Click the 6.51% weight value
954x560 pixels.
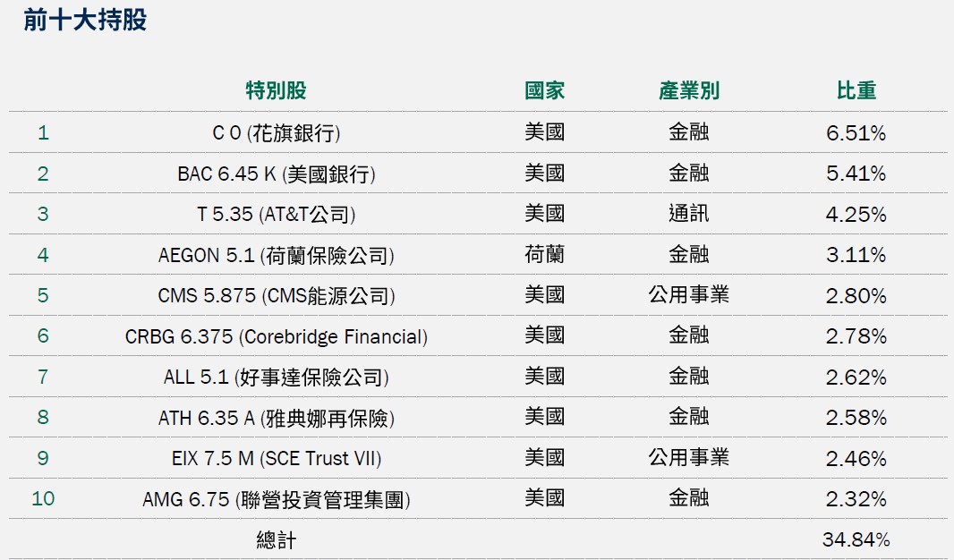pyautogui.click(x=856, y=133)
